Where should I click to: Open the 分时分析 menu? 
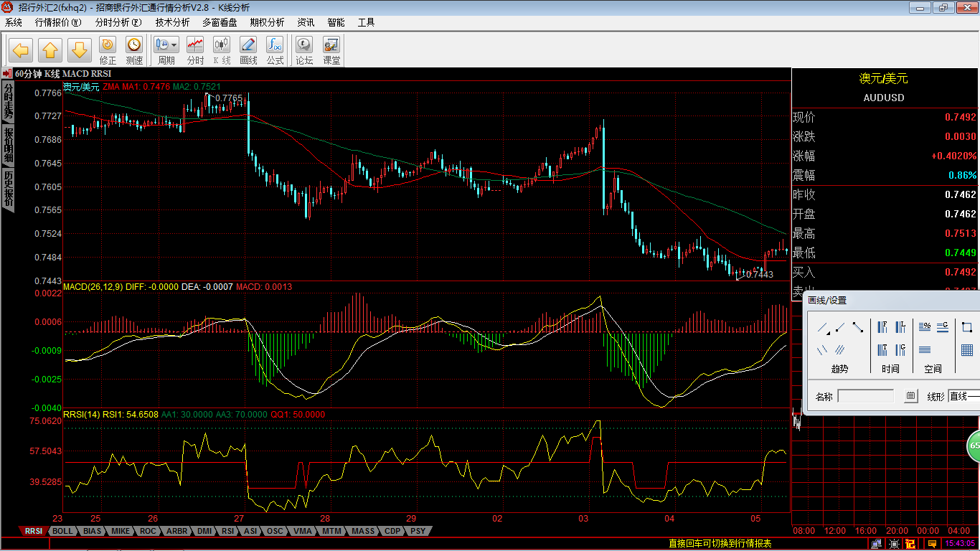[118, 22]
